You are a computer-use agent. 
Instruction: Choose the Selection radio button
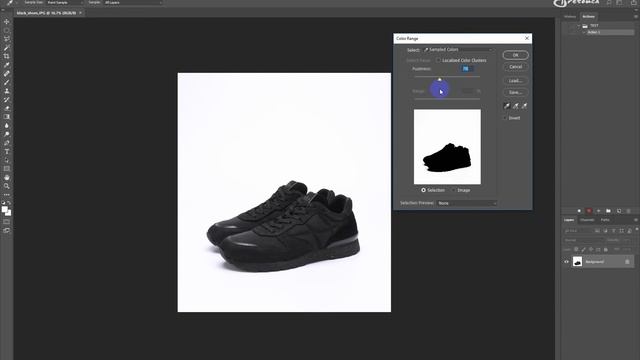(x=423, y=190)
